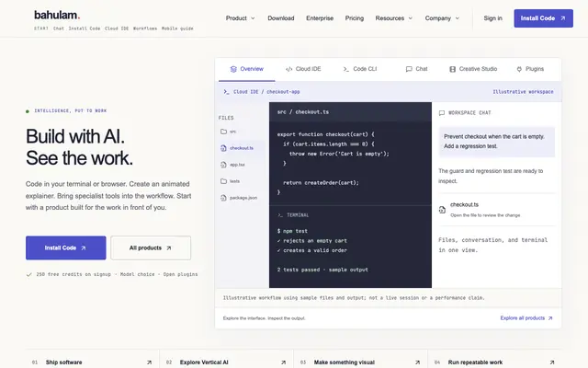The width and height of the screenshot is (588, 368).
Task: Expand the Resources menu chevron
Action: coord(411,18)
